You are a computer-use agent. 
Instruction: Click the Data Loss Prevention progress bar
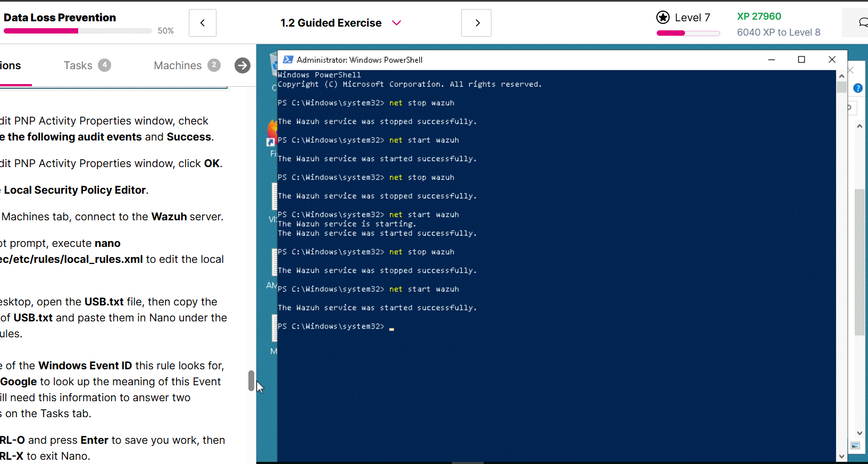78,31
